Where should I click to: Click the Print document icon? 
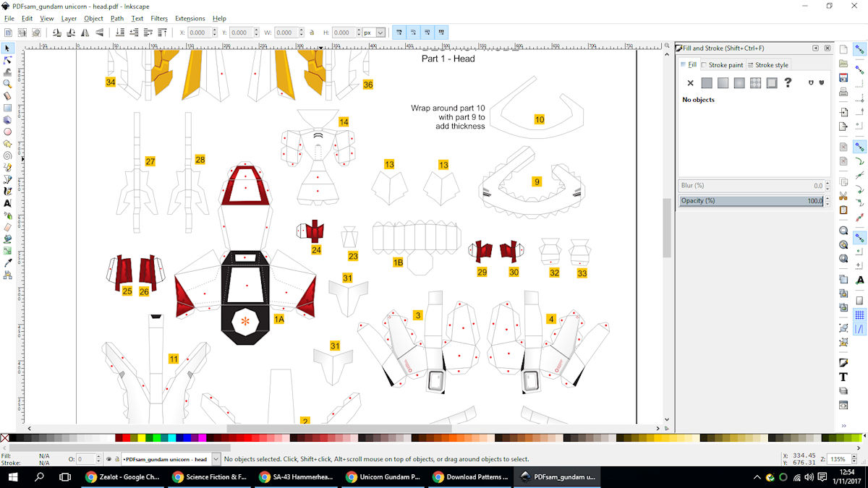tap(843, 93)
